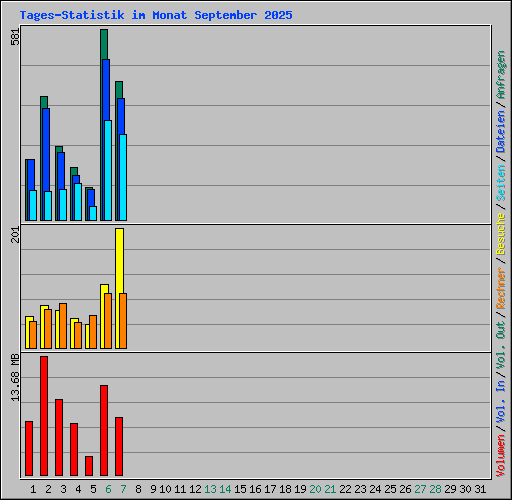Screen dimensions: 512x500
Task: Click day 5 on the x-axis
Action: tap(93, 489)
